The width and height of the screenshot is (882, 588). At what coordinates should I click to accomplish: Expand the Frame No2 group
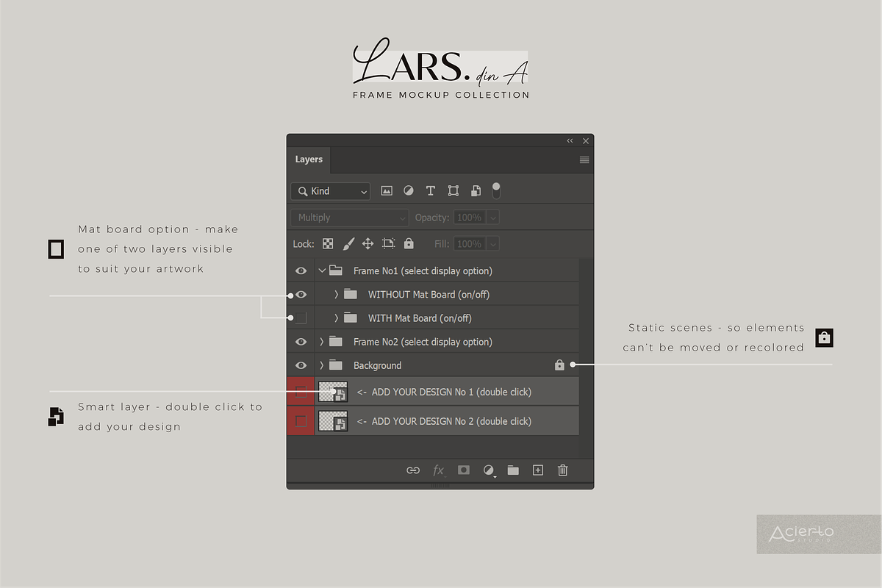(321, 341)
